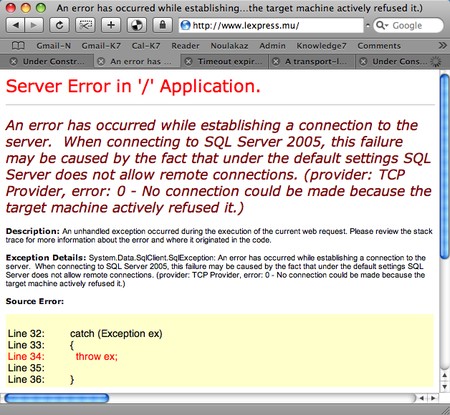The height and width of the screenshot is (415, 450).
Task: Go back to the previous page
Action: [15, 25]
